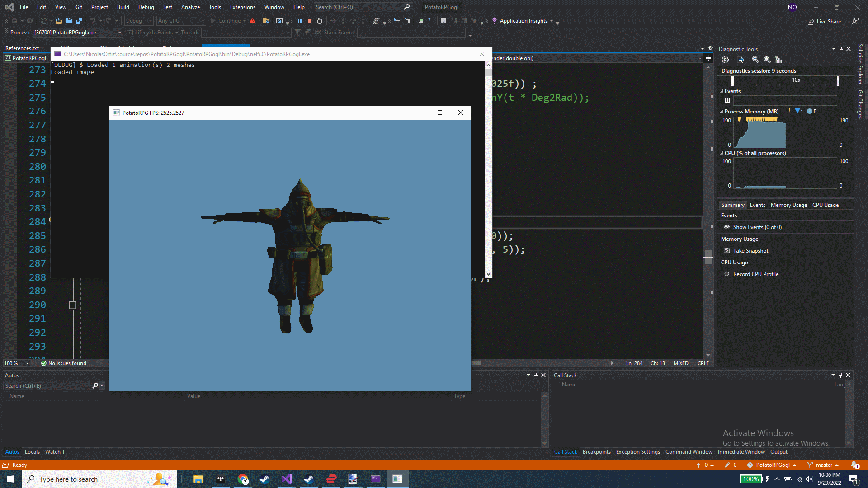Viewport: 868px width, 488px height.
Task: Switch to the Memory Usage tab
Action: coord(788,205)
